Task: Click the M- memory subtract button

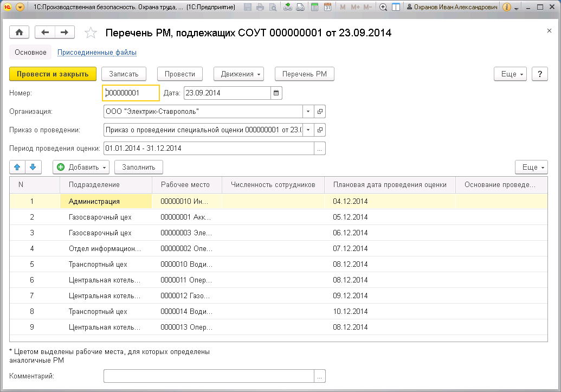Action: tap(367, 7)
